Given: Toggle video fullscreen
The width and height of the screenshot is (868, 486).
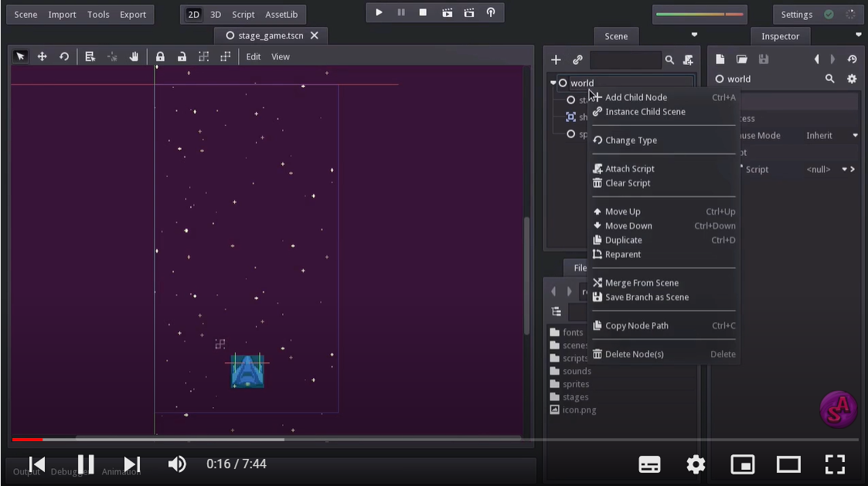Looking at the screenshot, I should 835,464.
